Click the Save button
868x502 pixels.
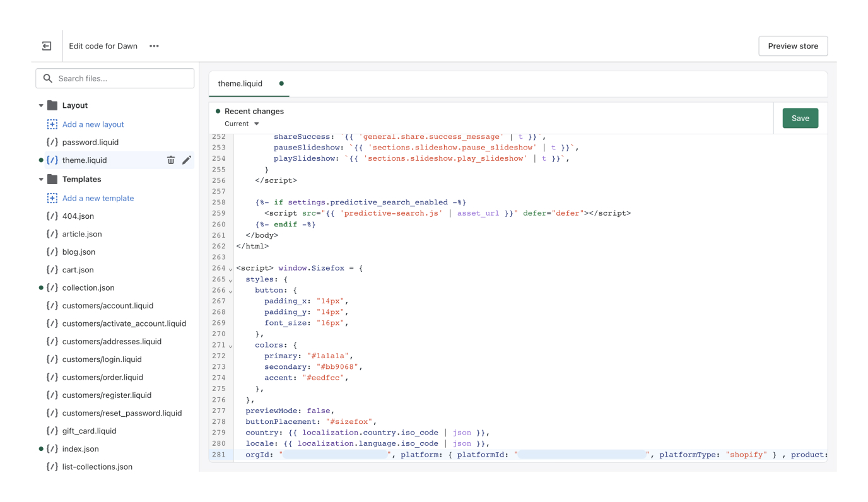(x=801, y=118)
